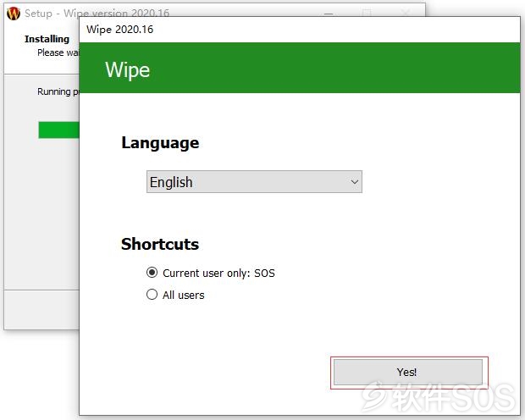Minimize the Setup window

click(x=329, y=14)
